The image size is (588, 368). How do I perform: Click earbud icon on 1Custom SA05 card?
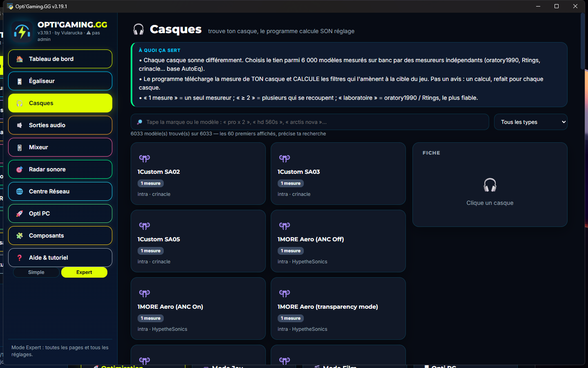tap(145, 226)
